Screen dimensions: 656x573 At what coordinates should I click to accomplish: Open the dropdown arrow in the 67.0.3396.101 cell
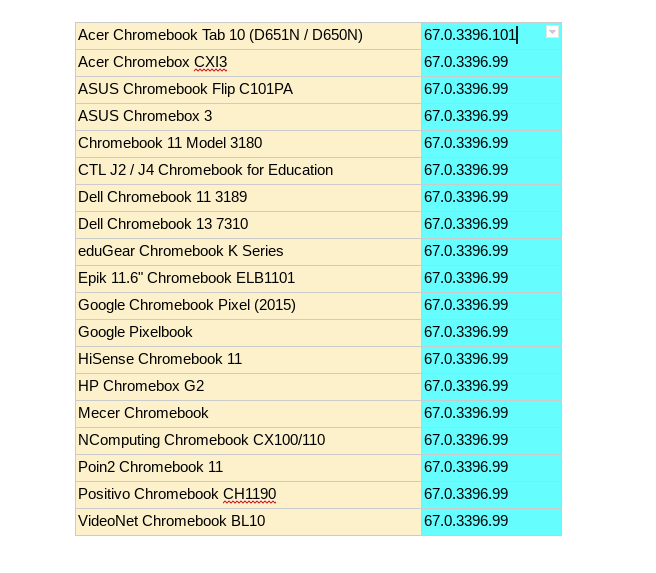pyautogui.click(x=552, y=32)
